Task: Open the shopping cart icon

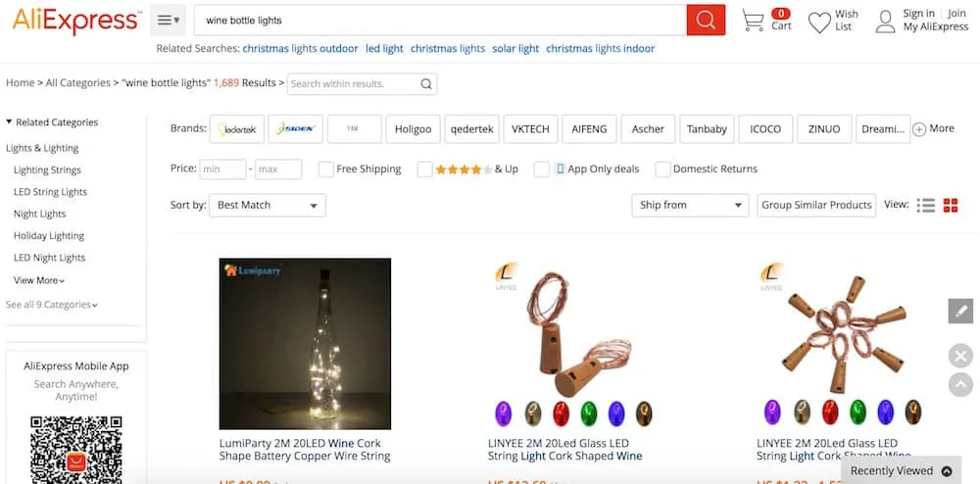Action: pyautogui.click(x=753, y=20)
